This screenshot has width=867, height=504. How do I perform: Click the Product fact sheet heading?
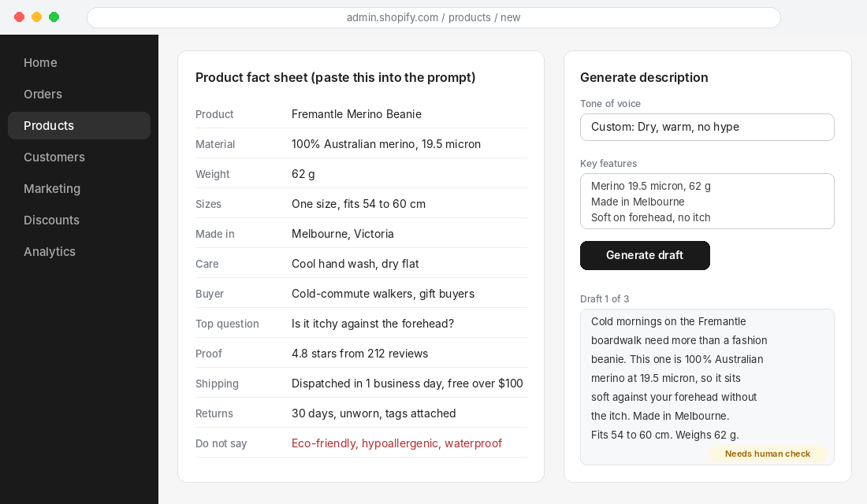pyautogui.click(x=336, y=77)
